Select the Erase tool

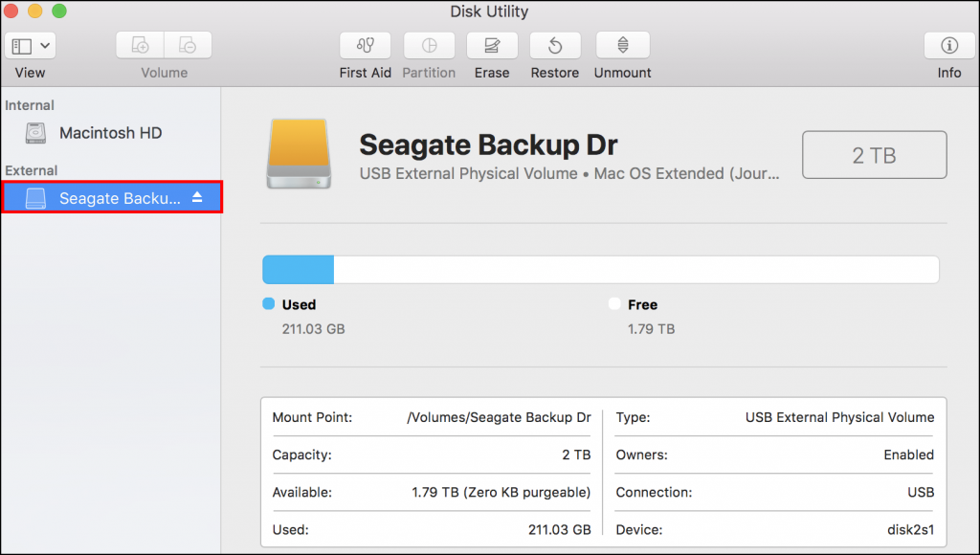(491, 45)
